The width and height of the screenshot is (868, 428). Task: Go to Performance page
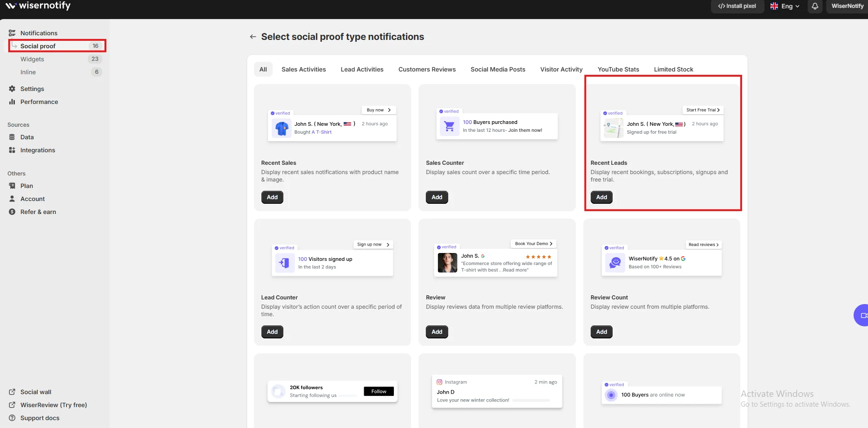tap(39, 102)
